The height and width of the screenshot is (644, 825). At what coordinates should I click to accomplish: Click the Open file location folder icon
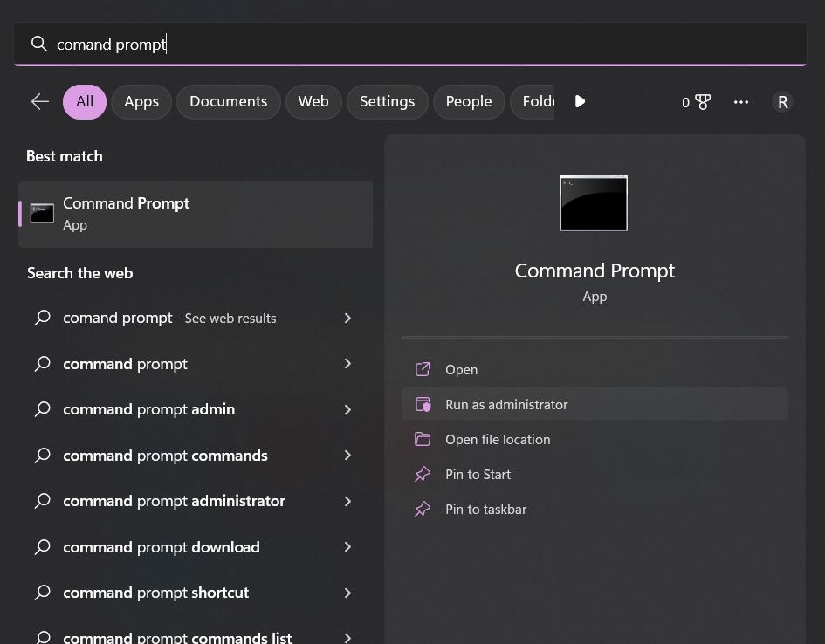(423, 440)
